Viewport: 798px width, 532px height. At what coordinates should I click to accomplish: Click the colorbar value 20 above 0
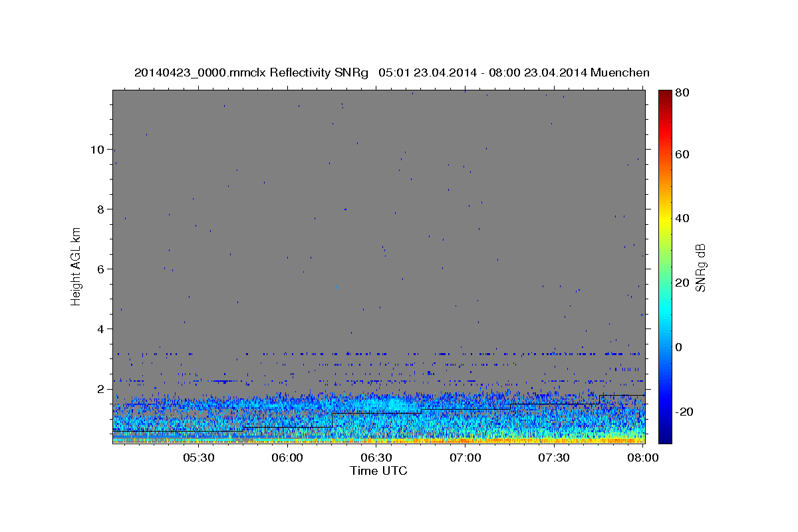683,283
